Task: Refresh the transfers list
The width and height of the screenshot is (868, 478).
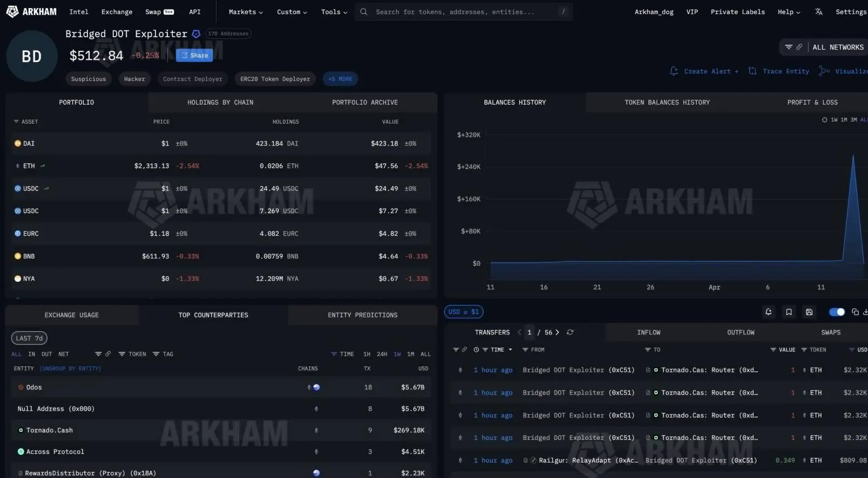Action: [x=570, y=332]
